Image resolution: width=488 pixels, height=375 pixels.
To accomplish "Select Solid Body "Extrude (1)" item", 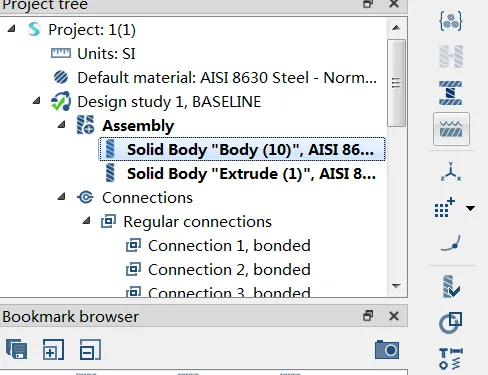I will click(242, 174).
